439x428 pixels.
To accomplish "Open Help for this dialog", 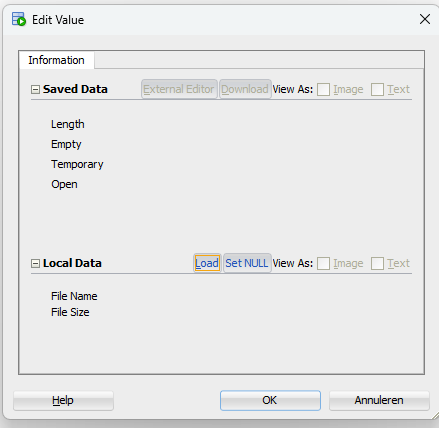I will (63, 400).
